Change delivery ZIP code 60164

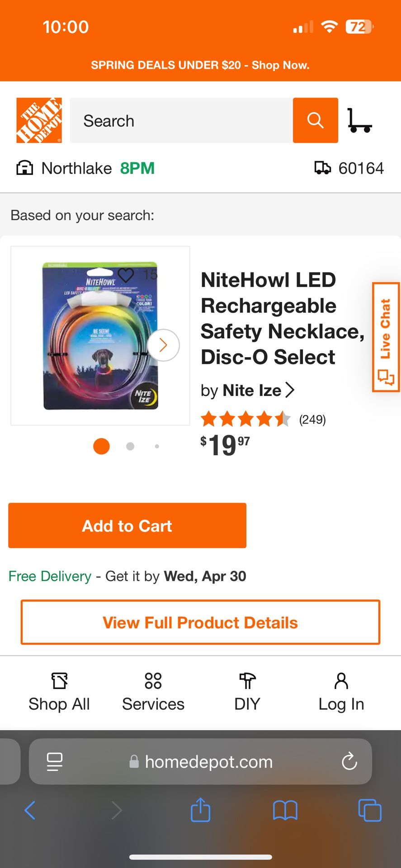349,168
